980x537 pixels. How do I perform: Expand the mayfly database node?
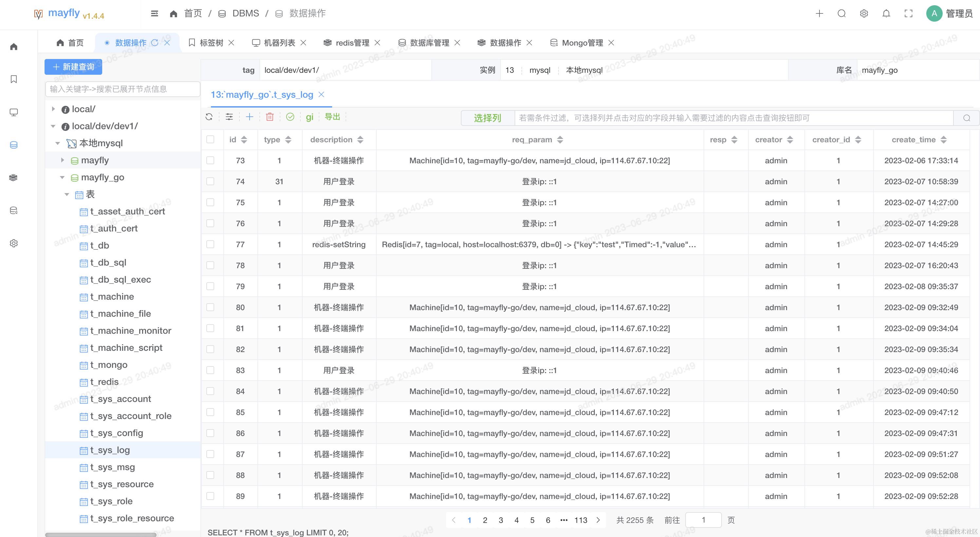click(62, 160)
